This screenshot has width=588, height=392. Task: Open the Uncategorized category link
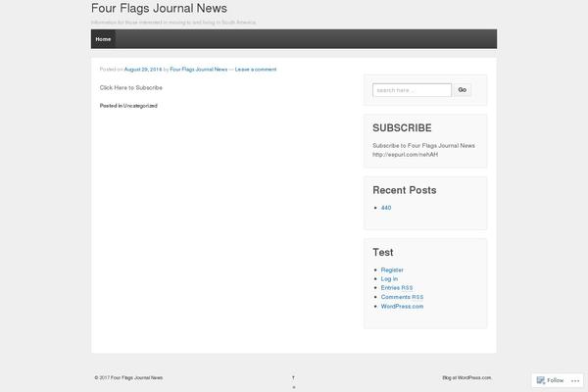click(140, 106)
